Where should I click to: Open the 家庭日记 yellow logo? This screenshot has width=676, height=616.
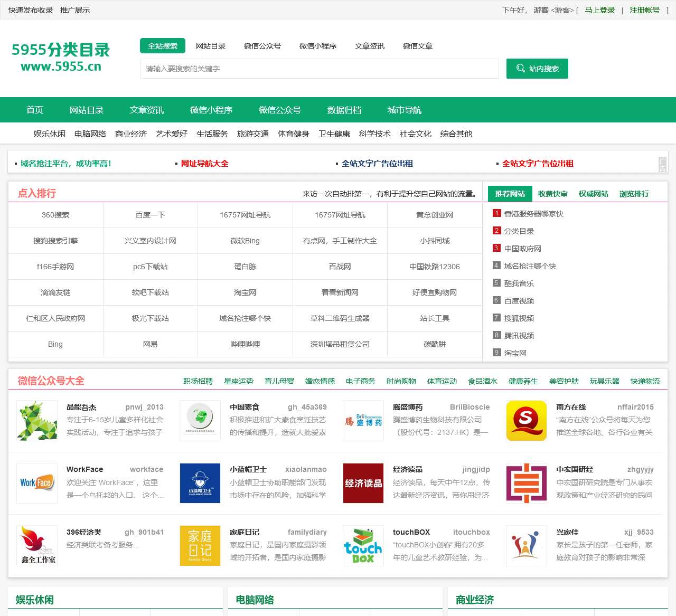coord(200,546)
